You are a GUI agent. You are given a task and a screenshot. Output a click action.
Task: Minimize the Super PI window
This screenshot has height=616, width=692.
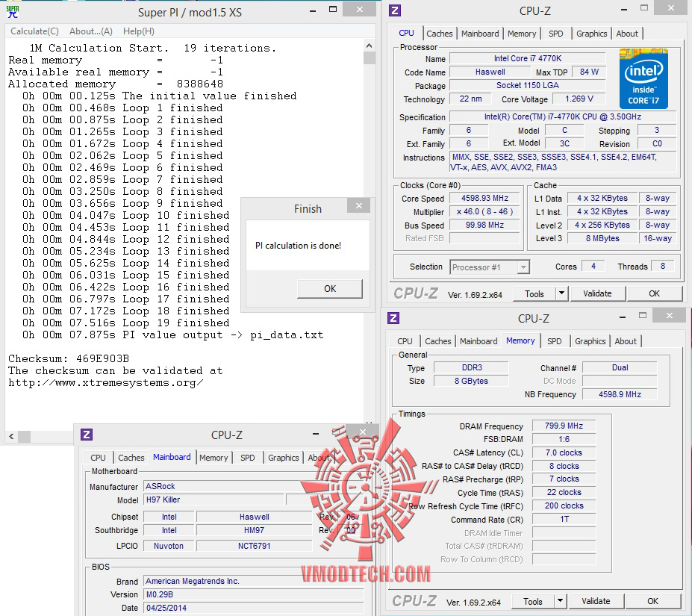(313, 11)
